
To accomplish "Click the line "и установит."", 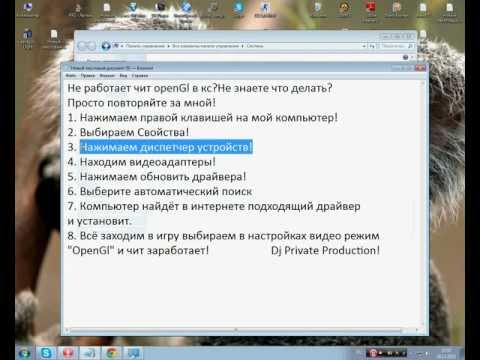I will click(x=100, y=221).
